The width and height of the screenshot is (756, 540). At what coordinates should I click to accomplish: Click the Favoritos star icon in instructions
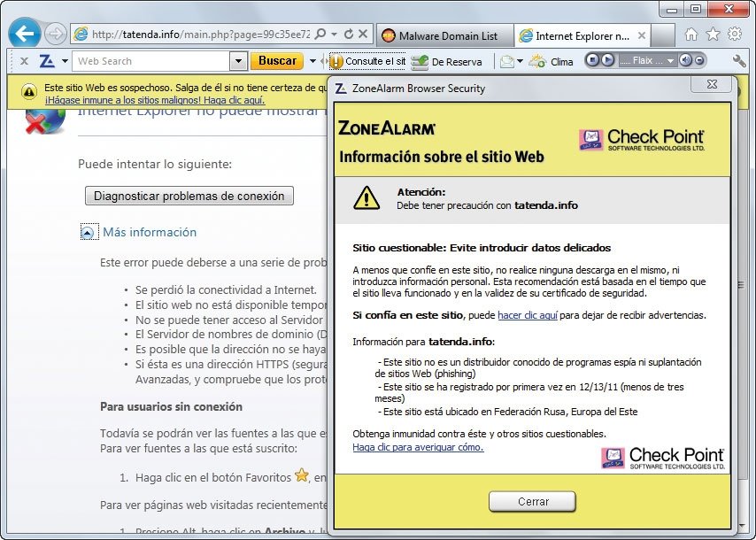coord(302,475)
